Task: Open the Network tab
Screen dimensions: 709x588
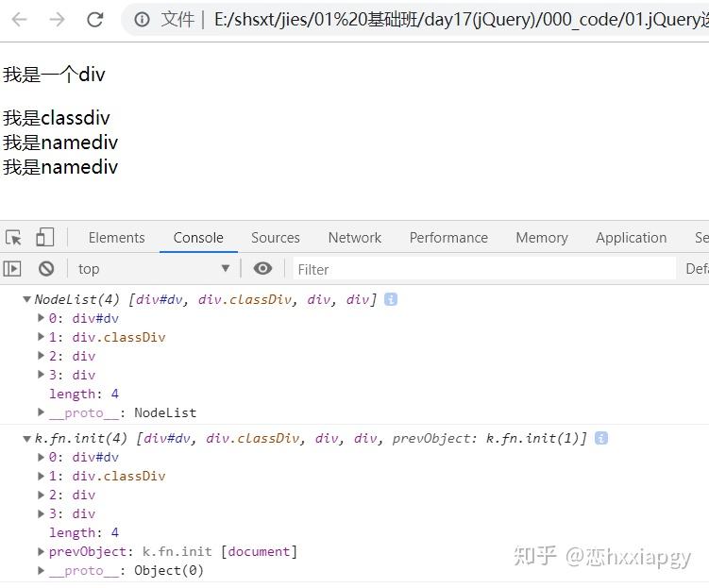Action: 355,238
